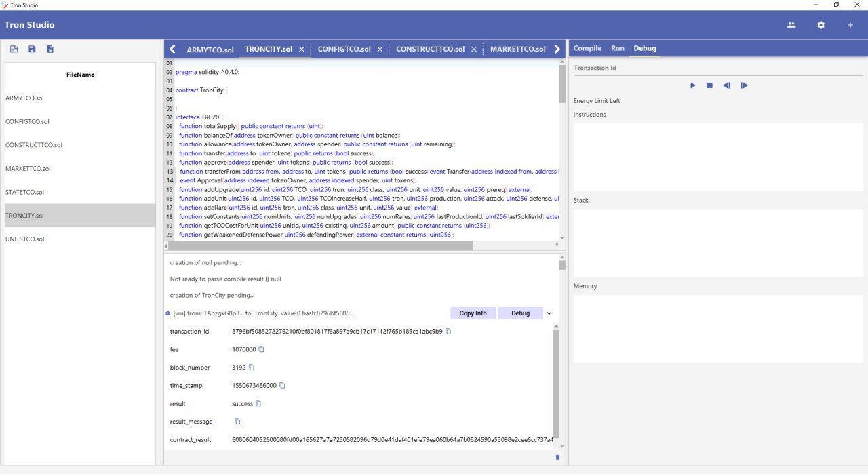Copy the block_number value 3192
Viewport: 868px width, 474px height.
pos(251,368)
